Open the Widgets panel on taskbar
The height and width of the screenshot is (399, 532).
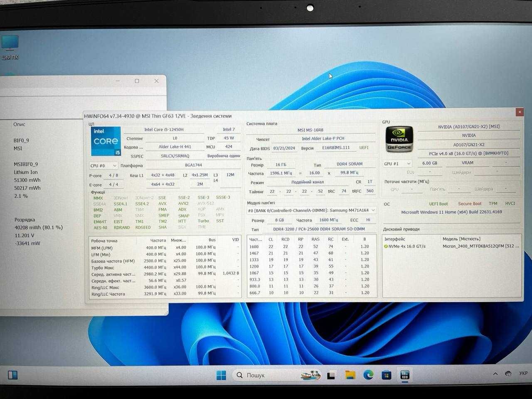[x=13, y=375]
